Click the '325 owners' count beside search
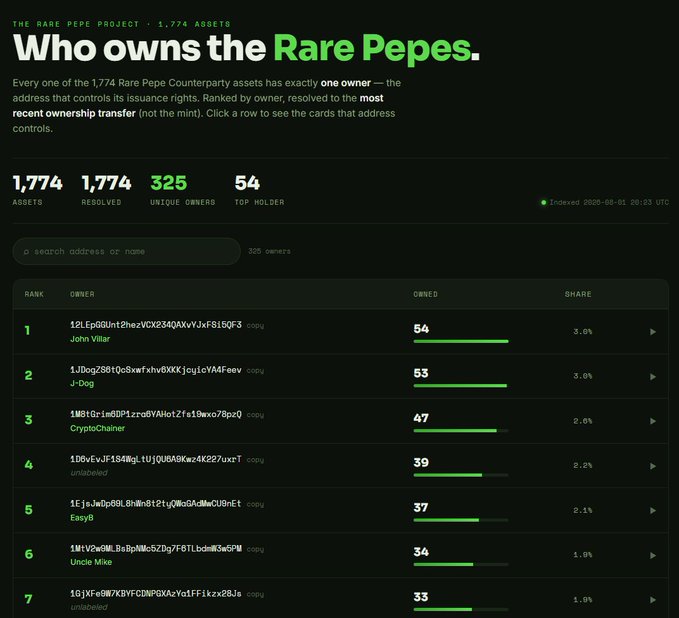This screenshot has height=618, width=679. (269, 251)
